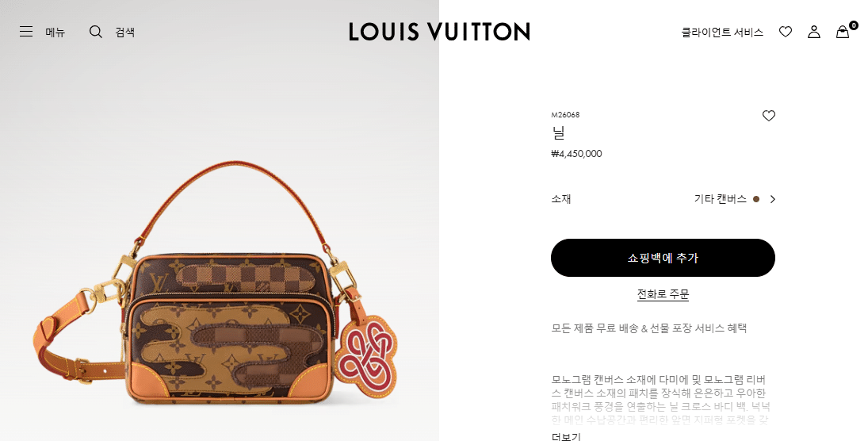Select the brown 기타 캔버스 color dot
This screenshot has height=441, width=868.
coord(756,199)
